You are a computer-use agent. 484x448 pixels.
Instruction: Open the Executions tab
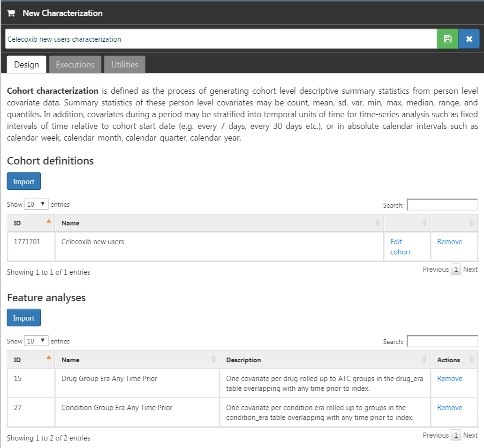point(75,65)
